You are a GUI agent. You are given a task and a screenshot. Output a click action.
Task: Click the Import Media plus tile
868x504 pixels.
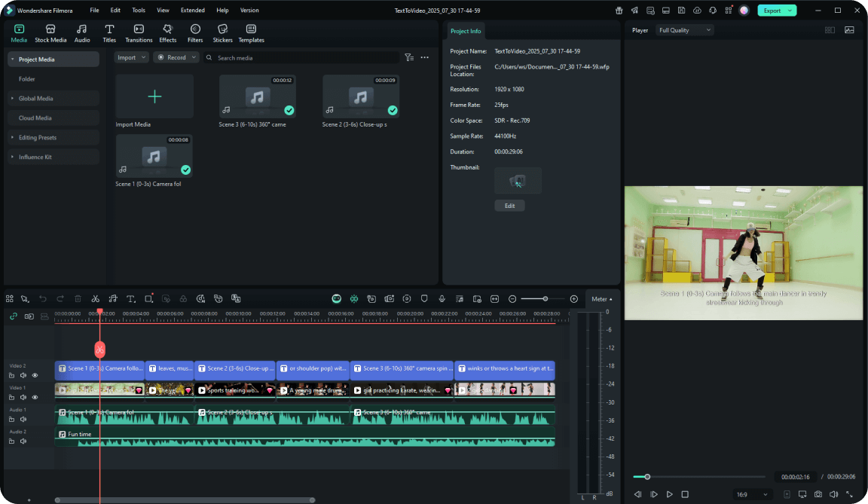154,97
